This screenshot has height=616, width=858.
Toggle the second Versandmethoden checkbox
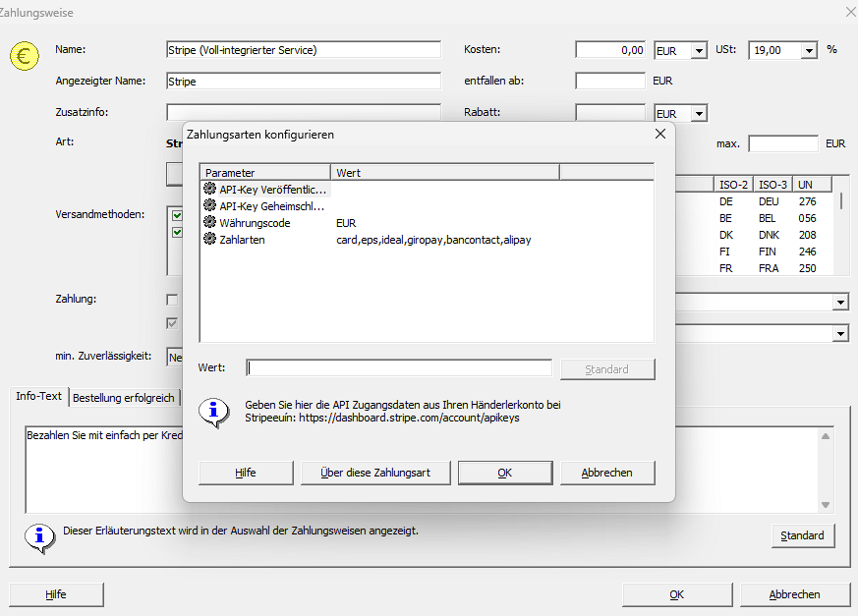tap(177, 233)
